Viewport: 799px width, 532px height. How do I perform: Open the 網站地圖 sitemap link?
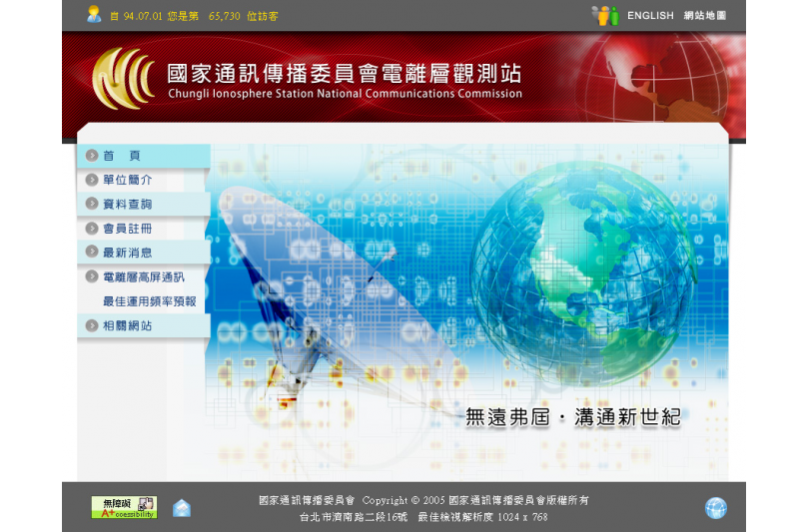click(705, 16)
